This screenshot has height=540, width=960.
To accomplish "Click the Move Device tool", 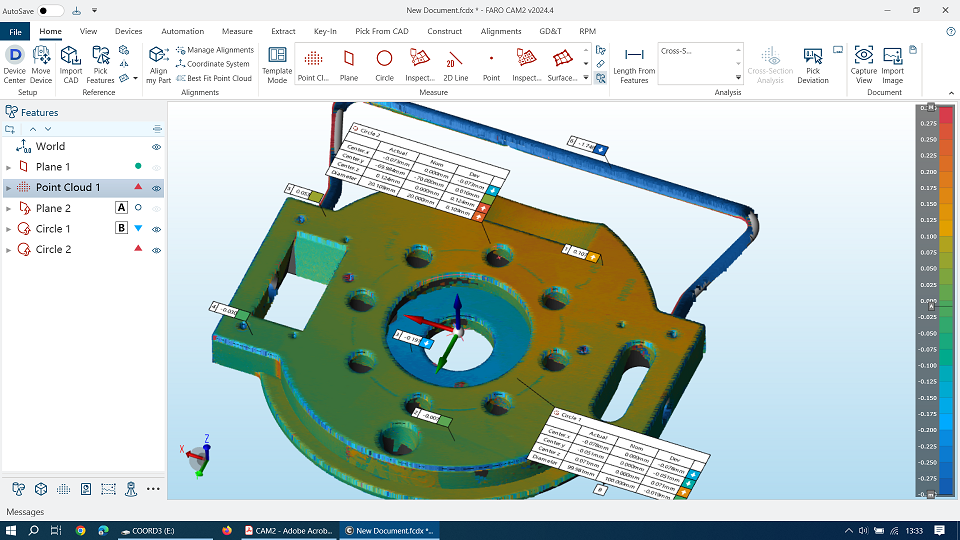I will (41, 64).
